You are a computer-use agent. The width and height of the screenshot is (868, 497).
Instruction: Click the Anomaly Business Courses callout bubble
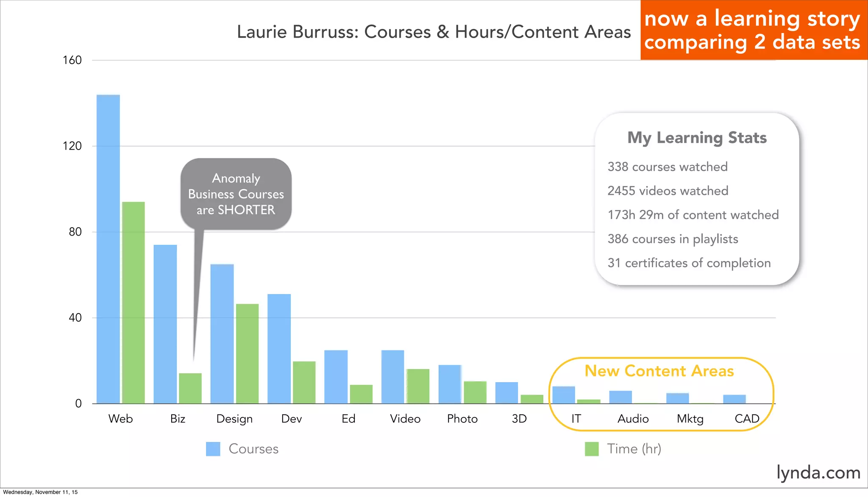[236, 194]
